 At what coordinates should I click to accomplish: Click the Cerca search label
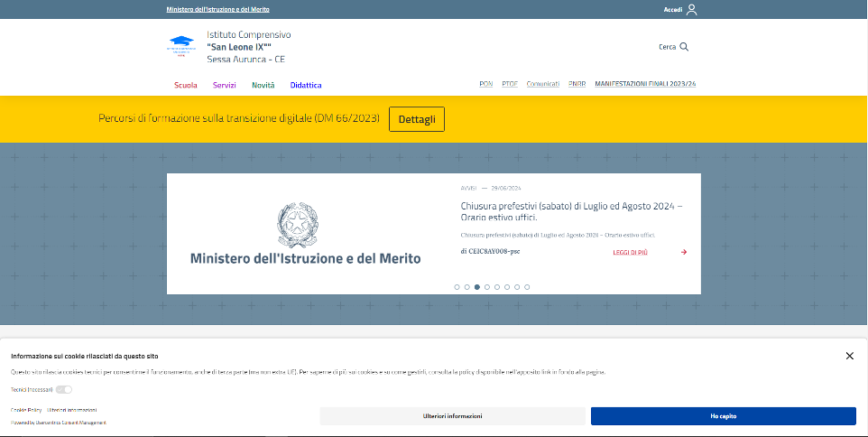(667, 47)
